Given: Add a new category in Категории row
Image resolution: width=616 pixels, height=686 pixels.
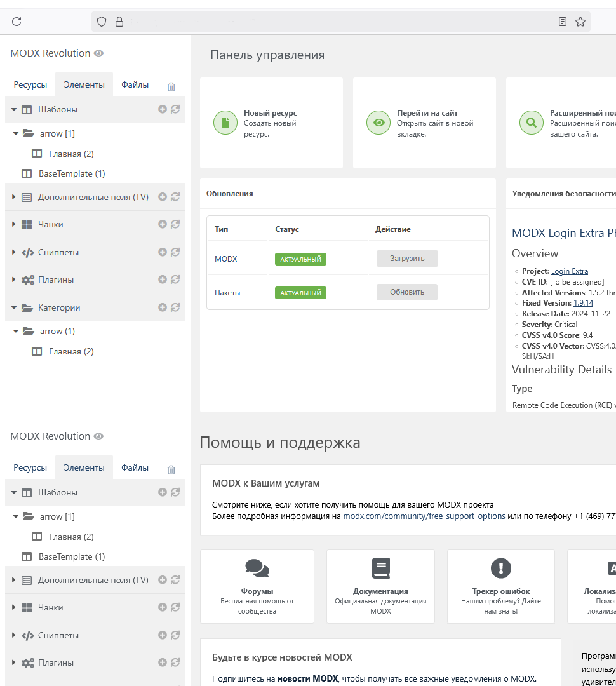Looking at the screenshot, I should [163, 307].
